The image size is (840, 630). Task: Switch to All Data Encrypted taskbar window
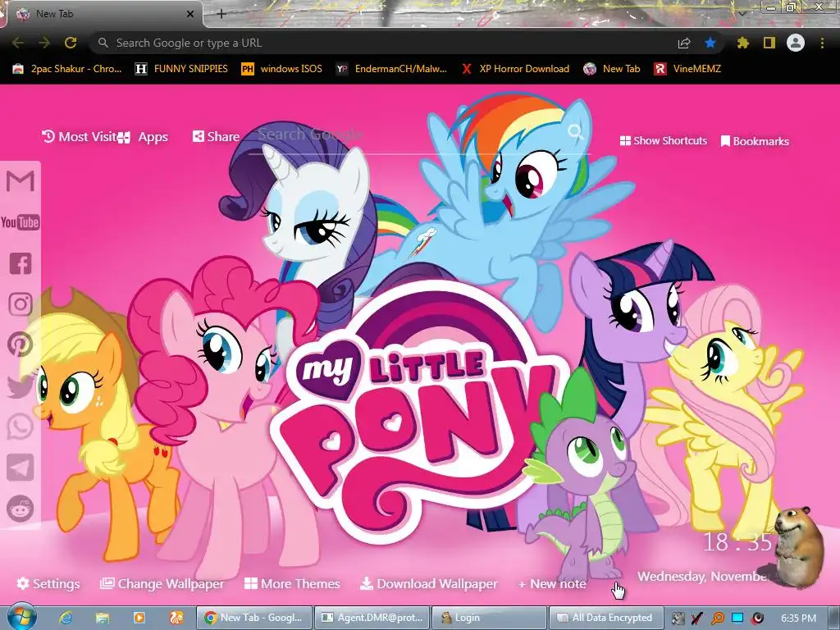607,618
